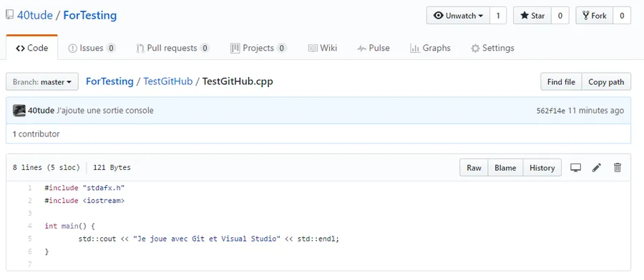Click the Raw button
The width and height of the screenshot is (644, 280).
474,168
